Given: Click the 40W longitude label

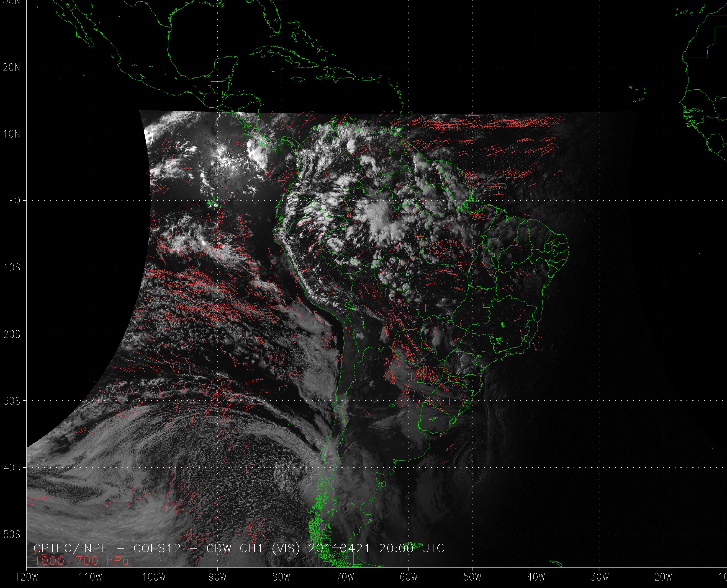Looking at the screenshot, I should pos(536,577).
